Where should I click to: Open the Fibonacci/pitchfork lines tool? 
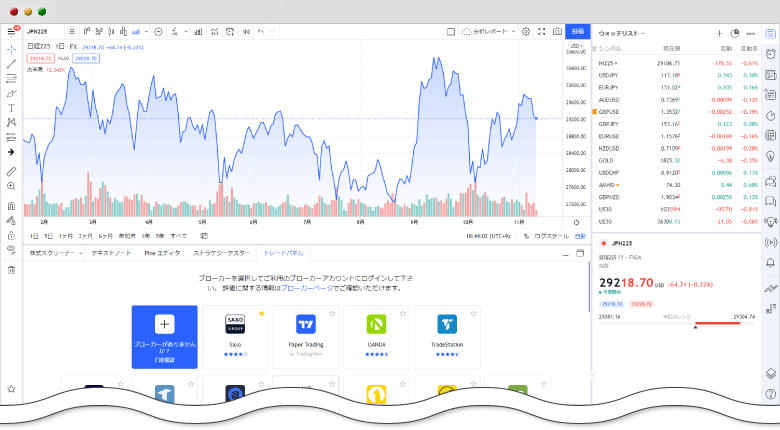pyautogui.click(x=11, y=78)
